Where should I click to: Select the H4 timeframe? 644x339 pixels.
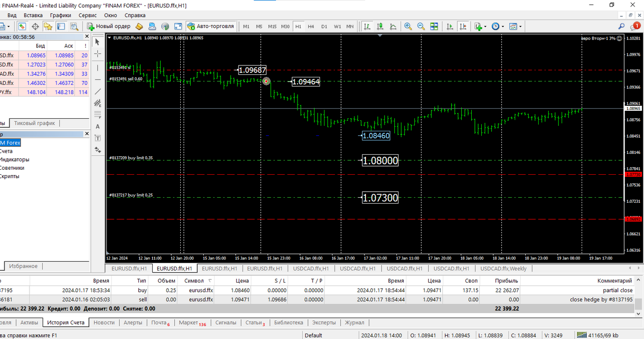(311, 26)
